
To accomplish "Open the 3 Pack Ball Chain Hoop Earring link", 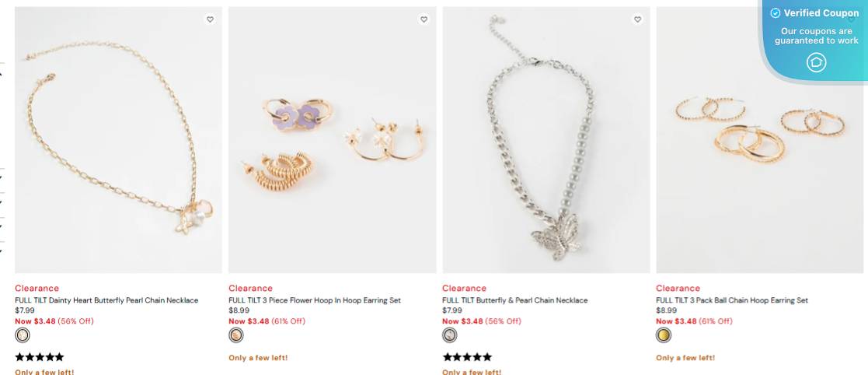I will click(732, 300).
